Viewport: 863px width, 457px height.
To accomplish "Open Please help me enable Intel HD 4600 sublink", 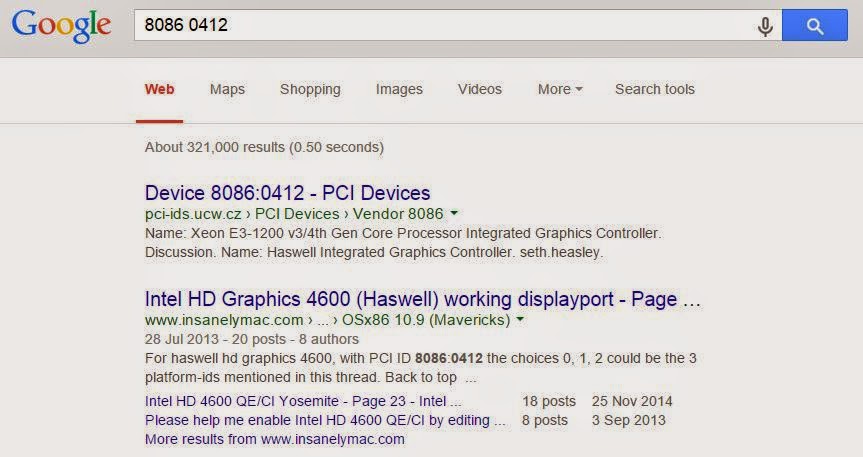I will pos(325,421).
